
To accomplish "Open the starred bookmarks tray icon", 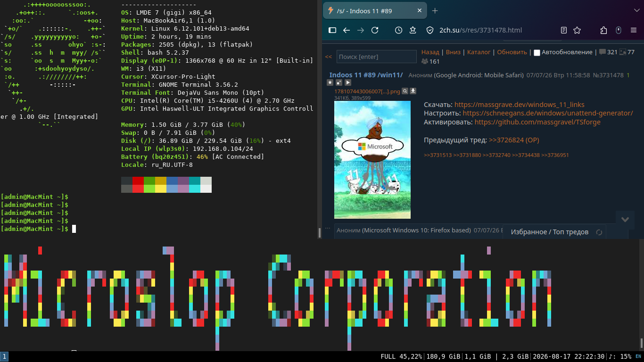I will 413,30.
